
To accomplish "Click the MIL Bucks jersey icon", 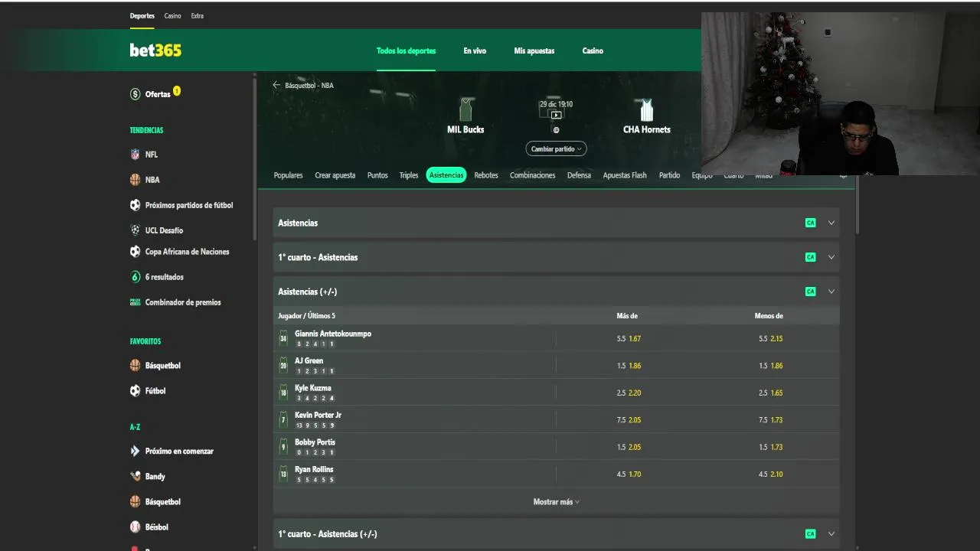I will pyautogui.click(x=465, y=109).
